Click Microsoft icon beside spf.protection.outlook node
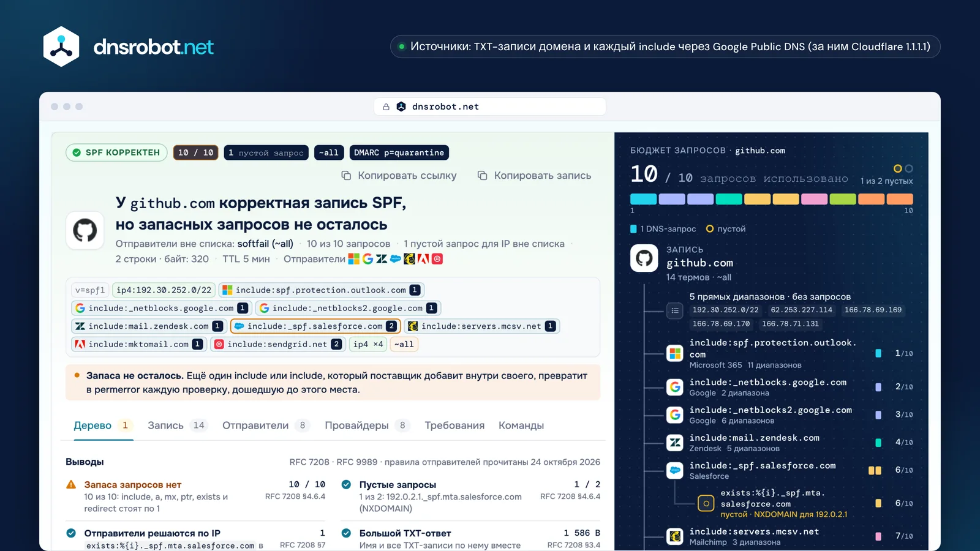 (675, 353)
